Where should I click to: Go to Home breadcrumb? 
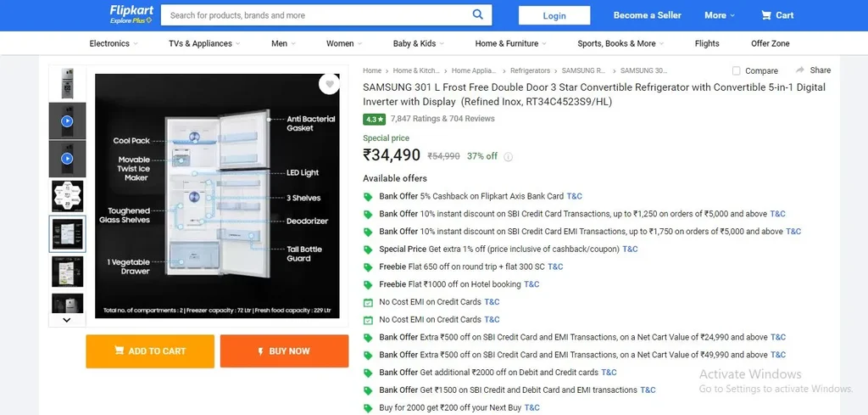(x=372, y=70)
